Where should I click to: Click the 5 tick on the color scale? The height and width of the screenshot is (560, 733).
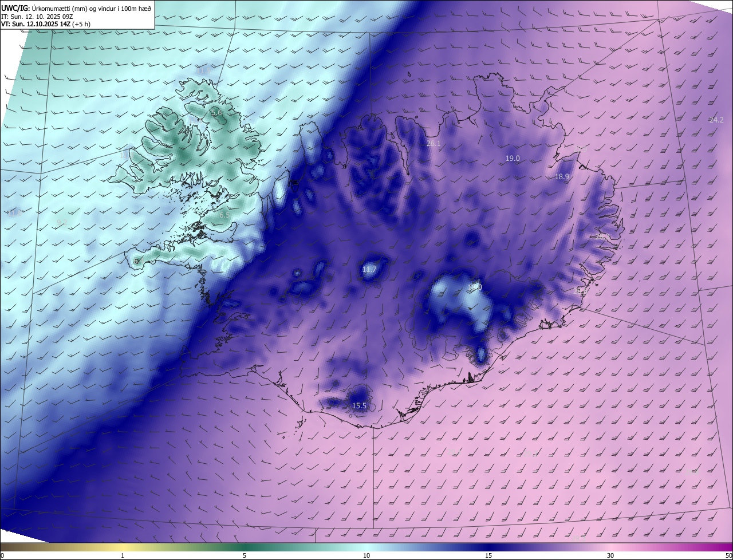(245, 555)
